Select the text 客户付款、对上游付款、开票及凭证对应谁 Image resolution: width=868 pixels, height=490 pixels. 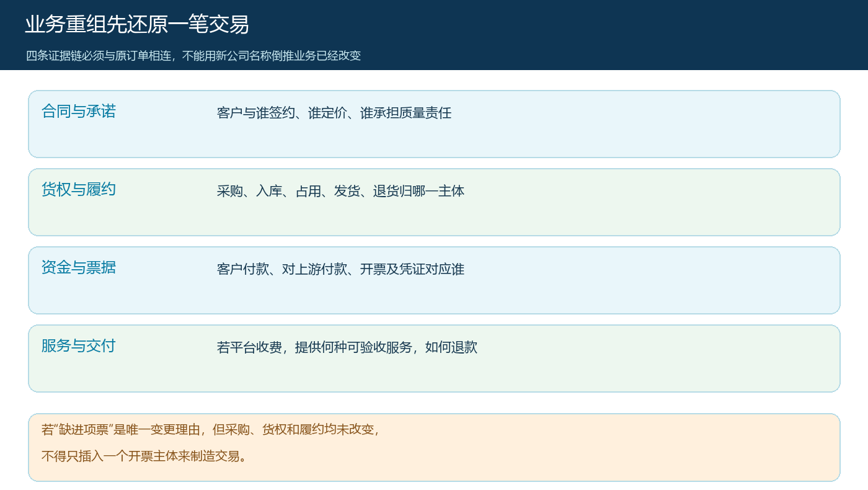click(340, 269)
